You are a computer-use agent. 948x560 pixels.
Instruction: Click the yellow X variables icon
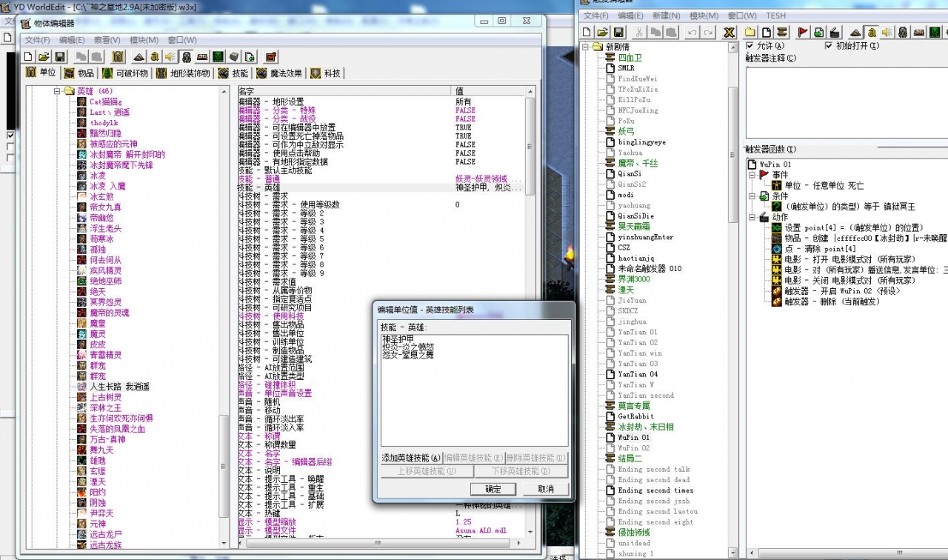[x=730, y=33]
